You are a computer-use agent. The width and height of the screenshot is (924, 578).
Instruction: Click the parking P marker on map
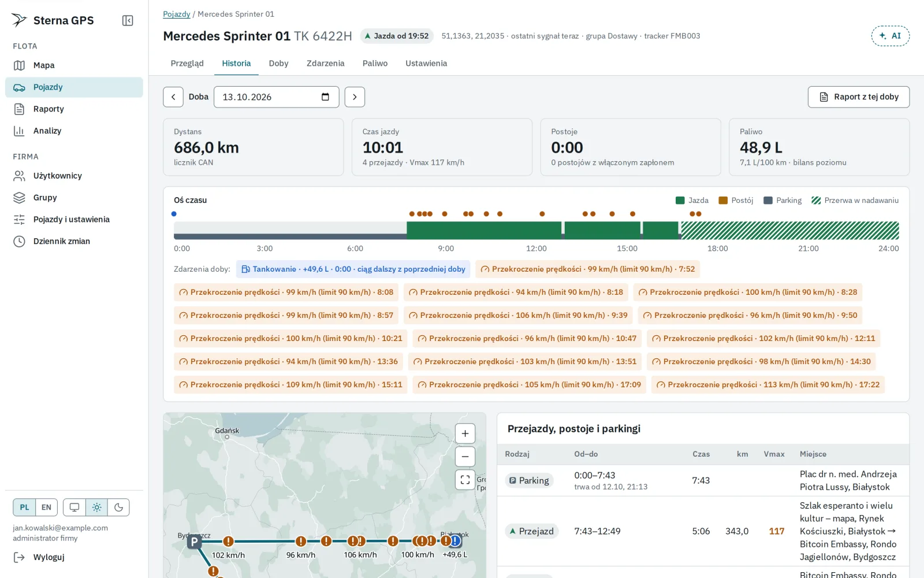195,542
